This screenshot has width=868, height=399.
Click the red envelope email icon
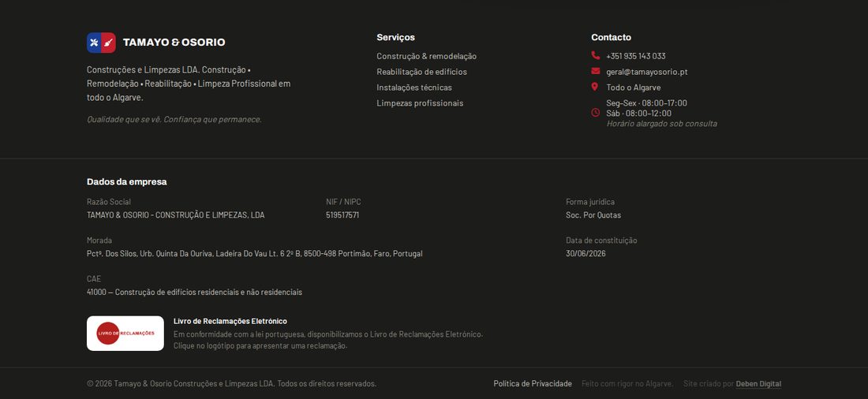[595, 71]
